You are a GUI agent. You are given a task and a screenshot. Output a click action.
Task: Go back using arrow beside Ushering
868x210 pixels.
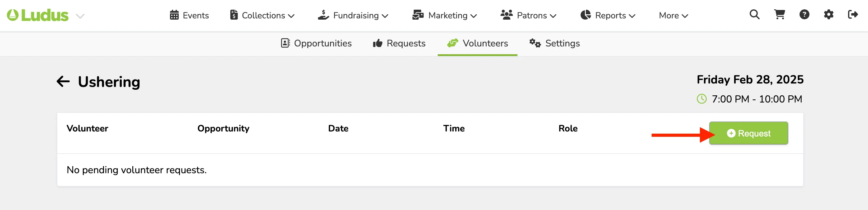63,82
